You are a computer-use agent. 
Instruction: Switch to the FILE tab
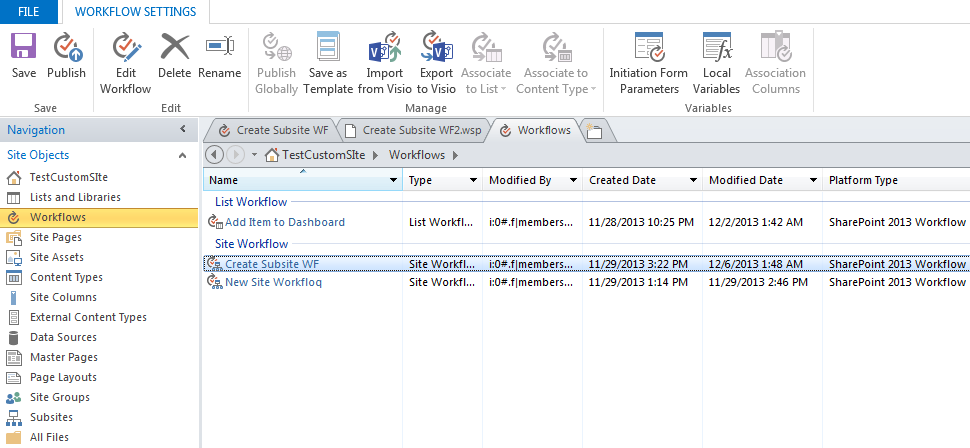click(28, 12)
